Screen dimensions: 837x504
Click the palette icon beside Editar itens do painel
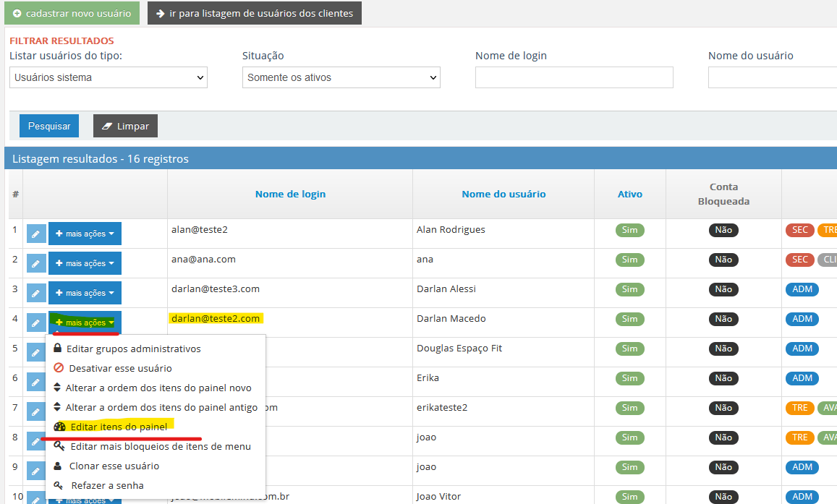tap(59, 427)
